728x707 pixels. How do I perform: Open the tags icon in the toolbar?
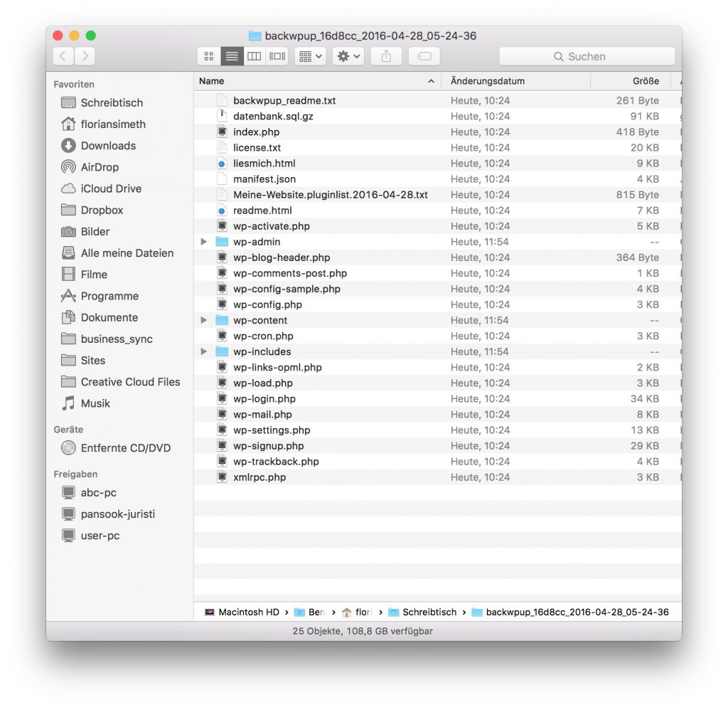click(424, 56)
